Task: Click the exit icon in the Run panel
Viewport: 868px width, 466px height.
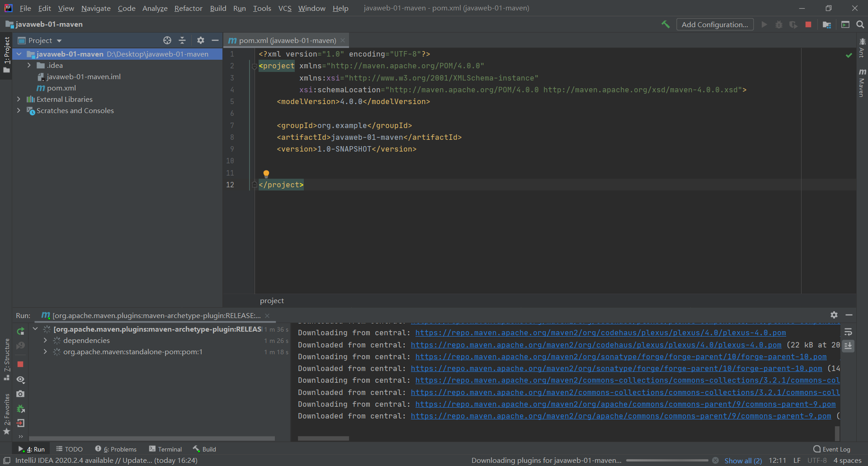Action: tap(20, 423)
